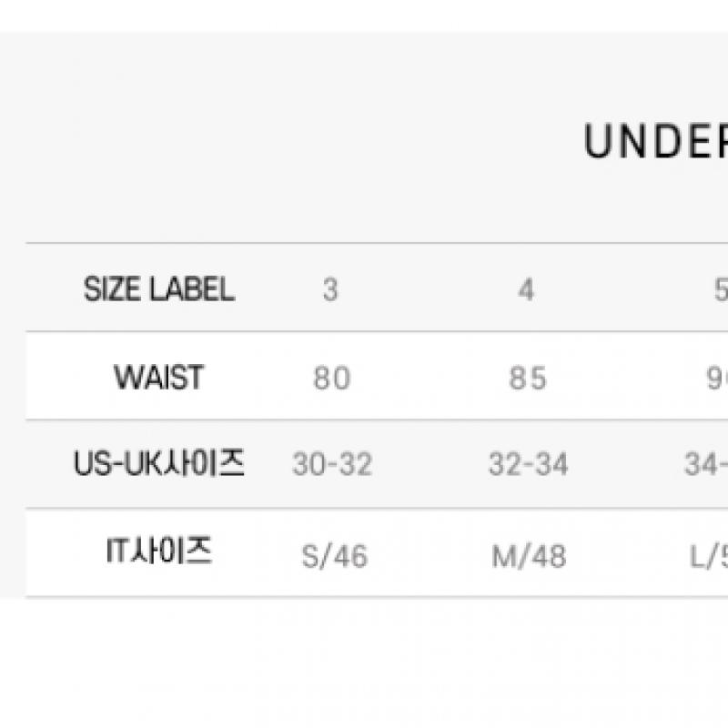Click waist measurement 85

tap(528, 378)
